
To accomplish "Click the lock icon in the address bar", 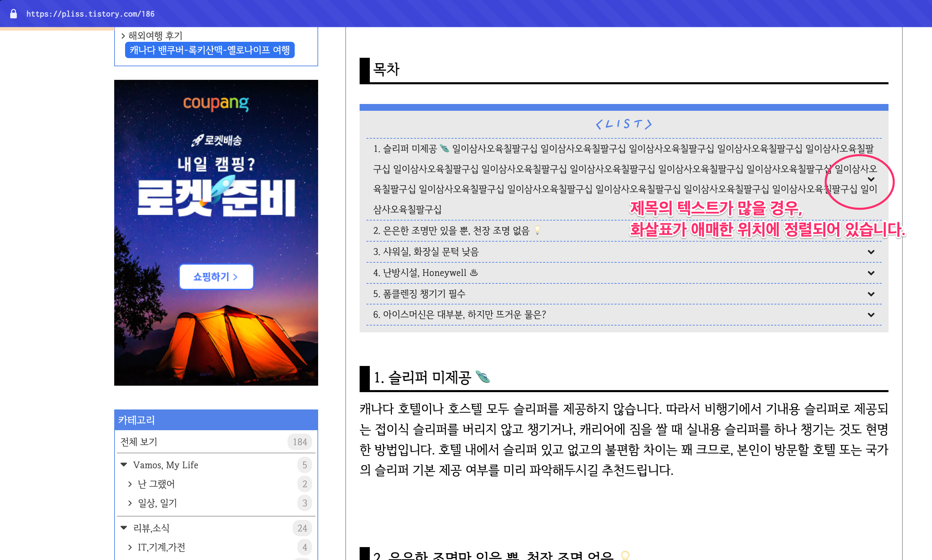I will (x=14, y=14).
